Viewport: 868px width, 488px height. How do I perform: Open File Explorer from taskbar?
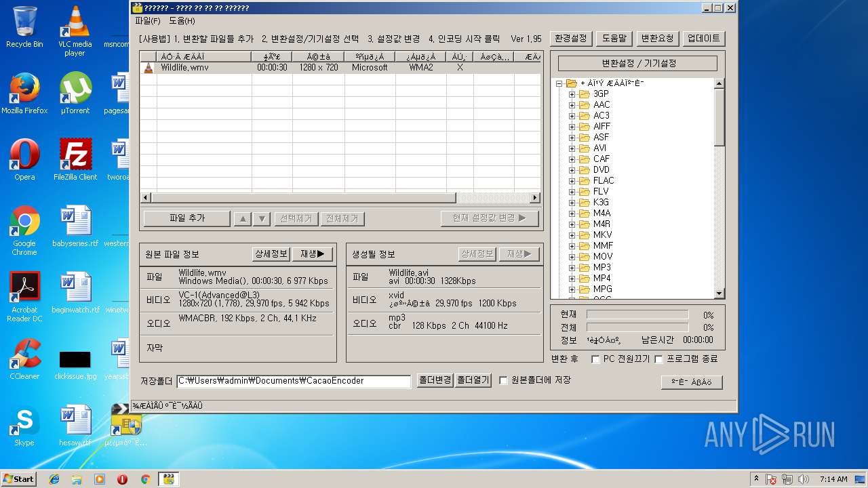pos(77,479)
